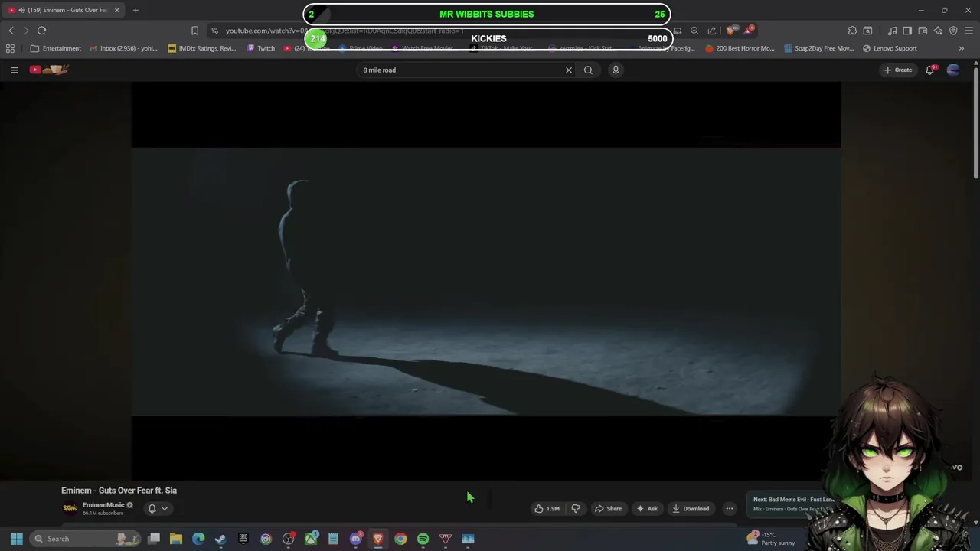
Task: Expand subscription notification bell dropdown
Action: pos(157,508)
